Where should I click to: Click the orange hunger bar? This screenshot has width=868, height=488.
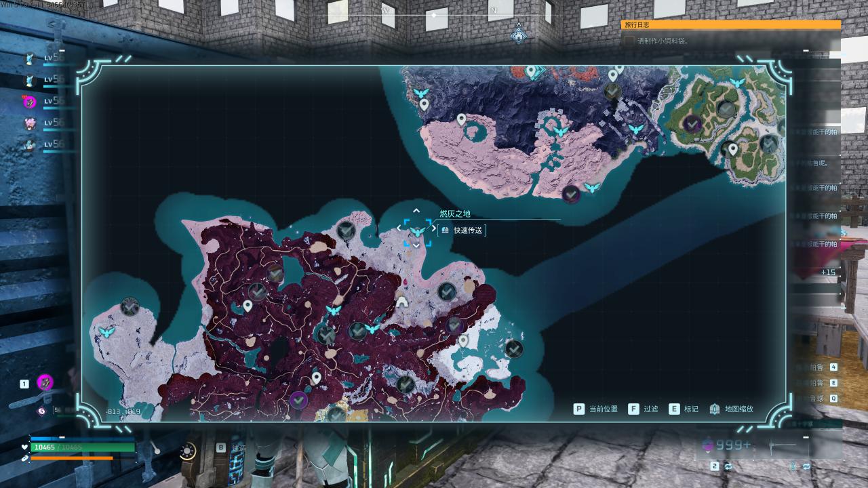point(72,458)
